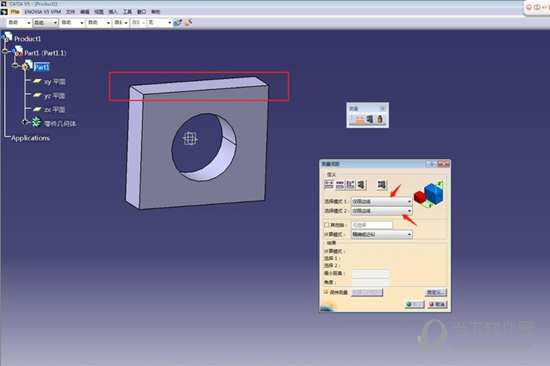The height and width of the screenshot is (366, 550).
Task: Click the red Cancel button
Action: [x=437, y=304]
